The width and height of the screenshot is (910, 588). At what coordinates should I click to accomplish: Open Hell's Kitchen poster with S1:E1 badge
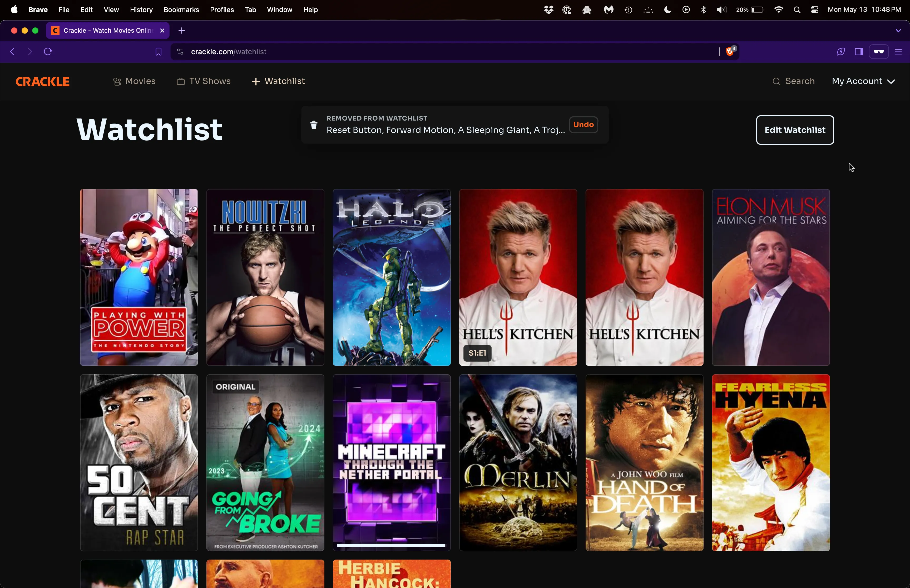pyautogui.click(x=518, y=277)
